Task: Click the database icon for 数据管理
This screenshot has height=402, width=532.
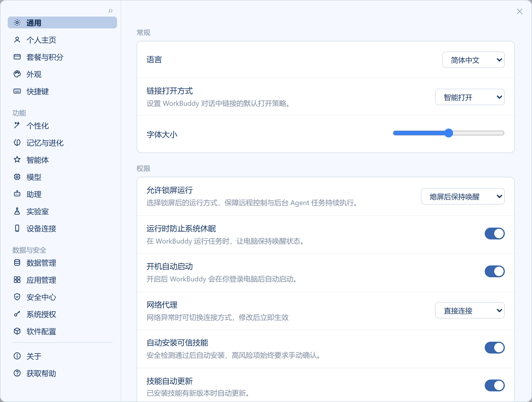Action: pyautogui.click(x=17, y=263)
